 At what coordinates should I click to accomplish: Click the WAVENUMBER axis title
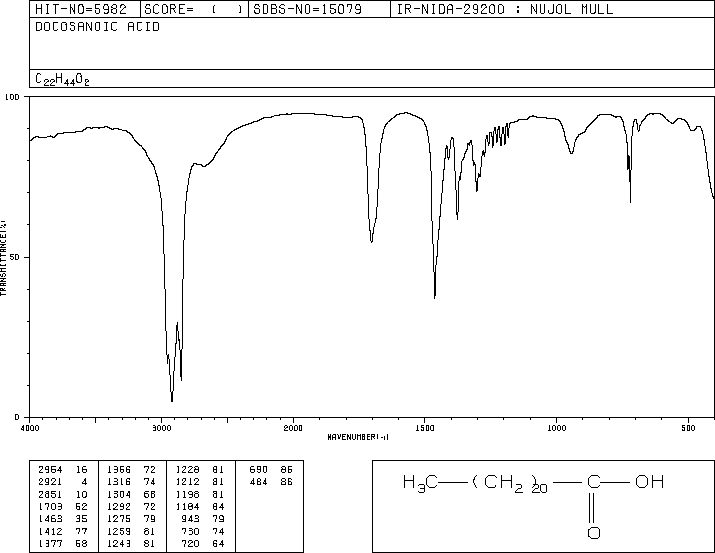pyautogui.click(x=358, y=437)
